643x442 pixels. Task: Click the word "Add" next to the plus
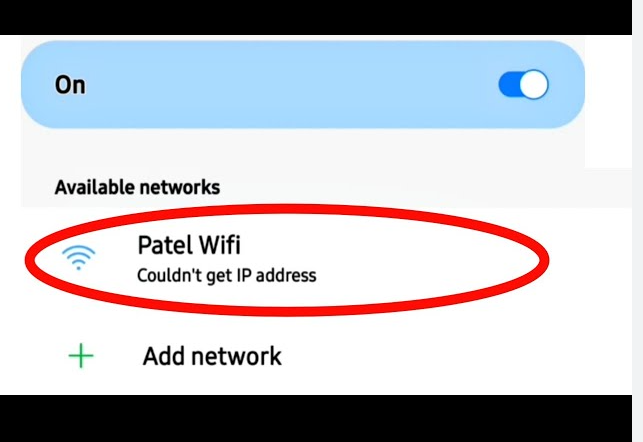(x=170, y=356)
